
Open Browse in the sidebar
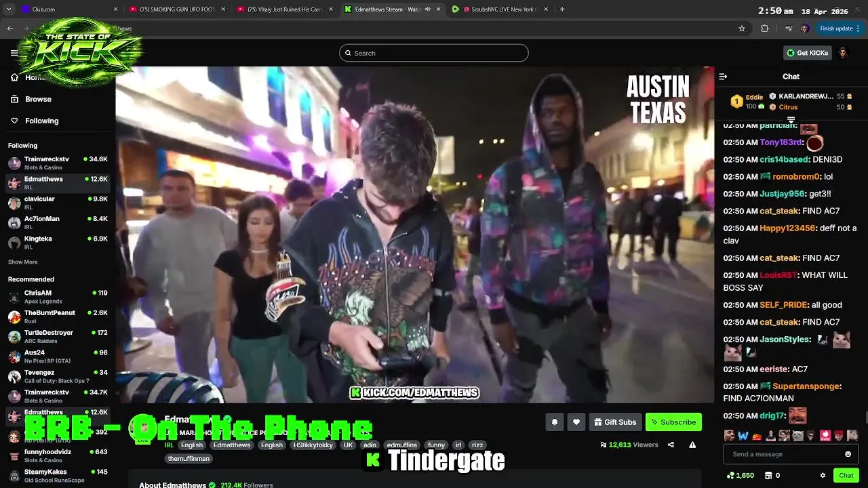pos(38,99)
